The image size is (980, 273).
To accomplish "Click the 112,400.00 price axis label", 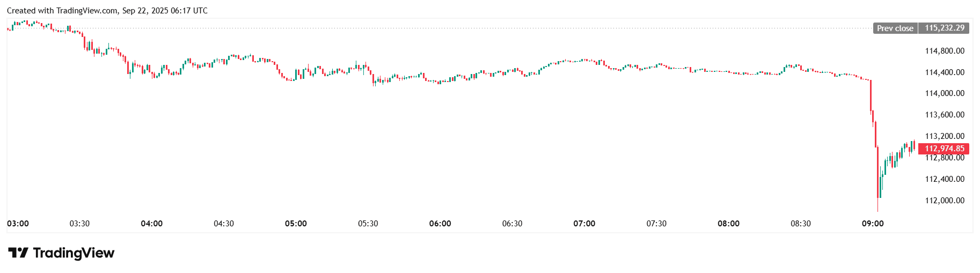I will pos(944,179).
